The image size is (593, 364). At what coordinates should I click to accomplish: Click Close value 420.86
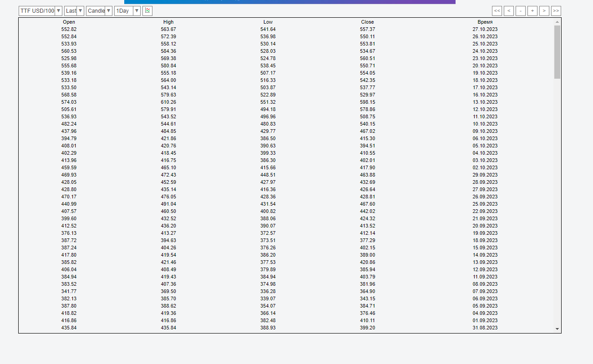click(368, 262)
